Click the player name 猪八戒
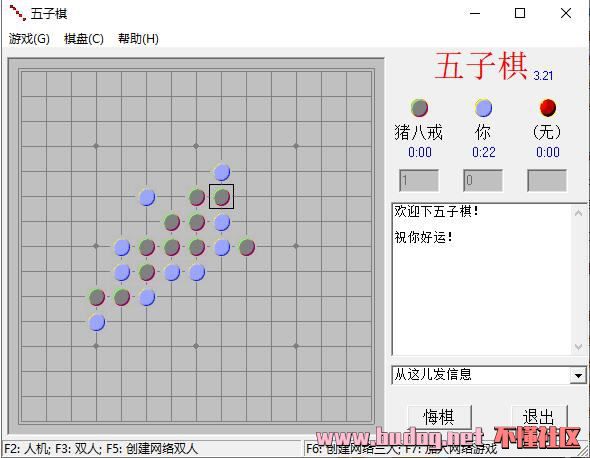 [x=419, y=132]
